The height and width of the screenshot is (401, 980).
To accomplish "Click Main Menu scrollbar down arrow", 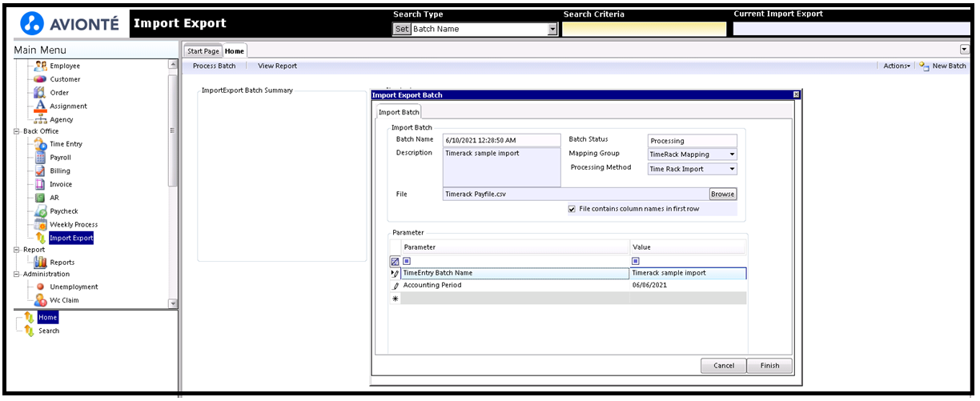I will click(172, 303).
